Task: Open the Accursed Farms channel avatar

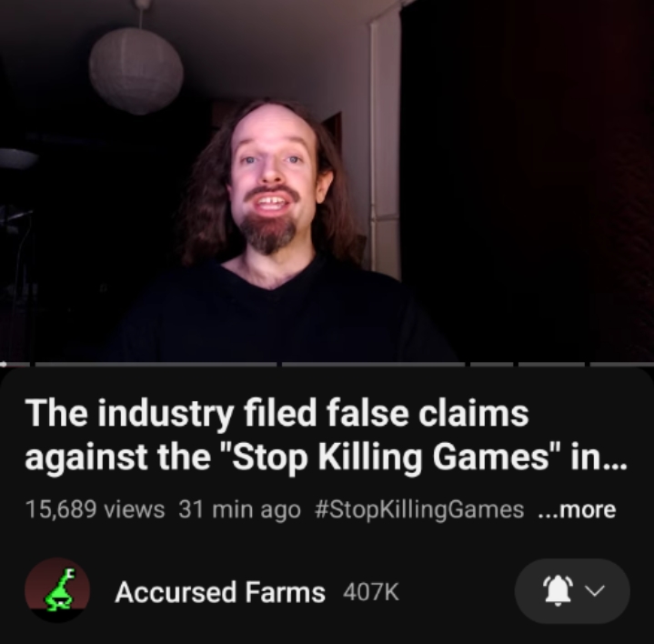Action: (x=57, y=590)
